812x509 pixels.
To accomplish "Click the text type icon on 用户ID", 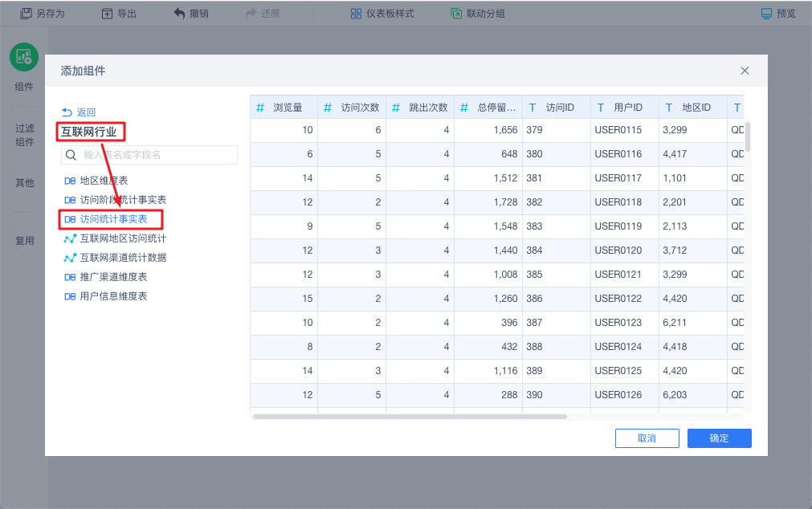I will coord(601,108).
